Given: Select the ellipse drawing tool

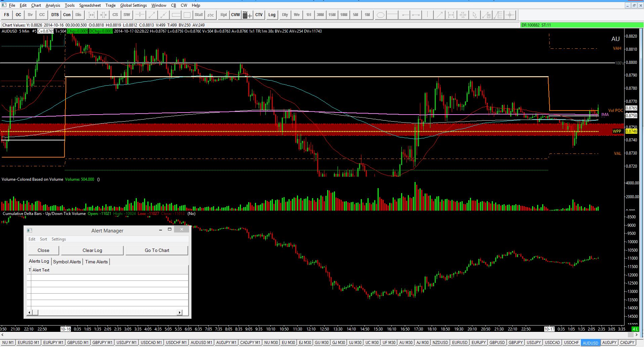Looking at the screenshot, I should (x=380, y=15).
